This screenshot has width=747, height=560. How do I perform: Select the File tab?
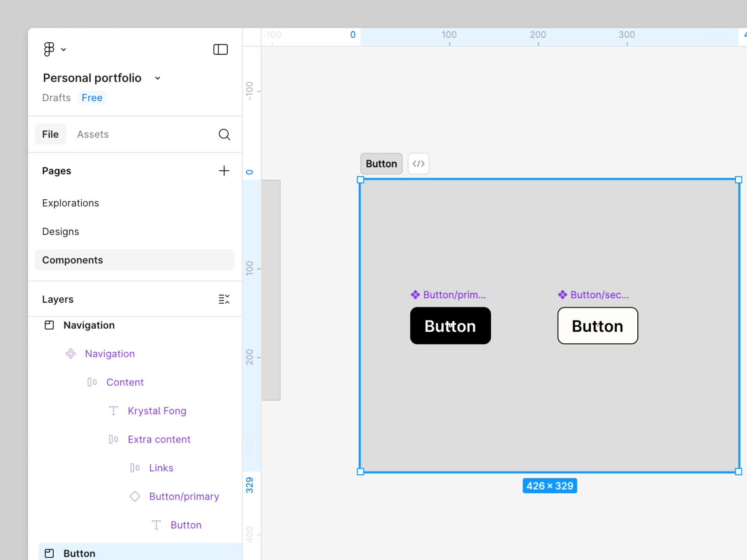50,134
